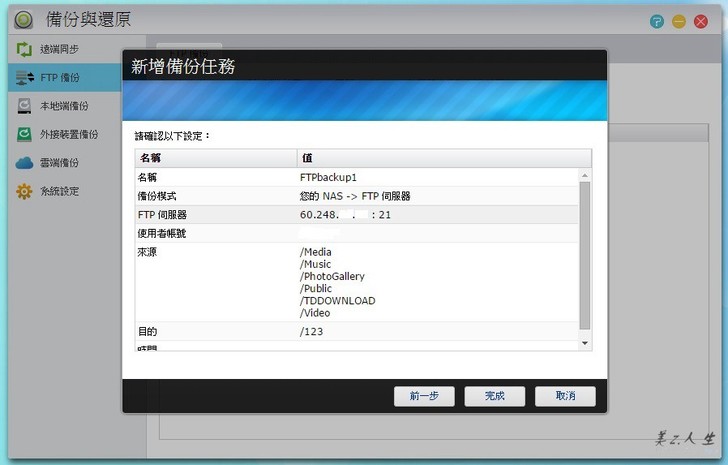Minimize the 備份與還原 window
The width and height of the screenshot is (728, 465).
coord(679,21)
